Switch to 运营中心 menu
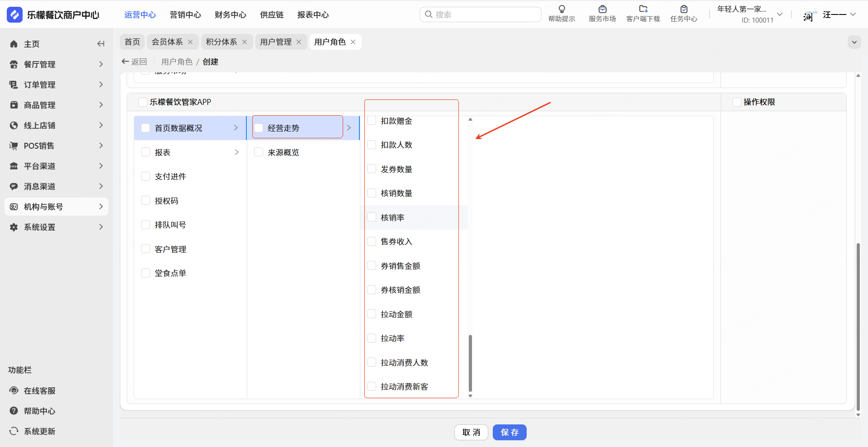This screenshot has height=447, width=868. (x=140, y=15)
